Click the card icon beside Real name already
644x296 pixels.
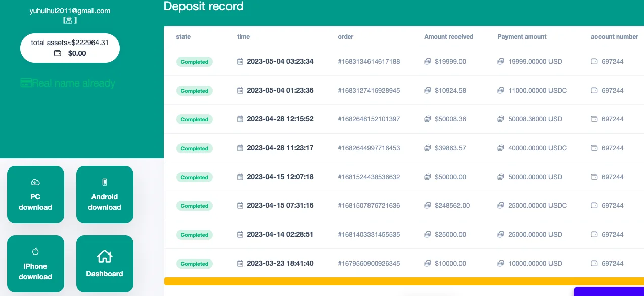[x=26, y=83]
